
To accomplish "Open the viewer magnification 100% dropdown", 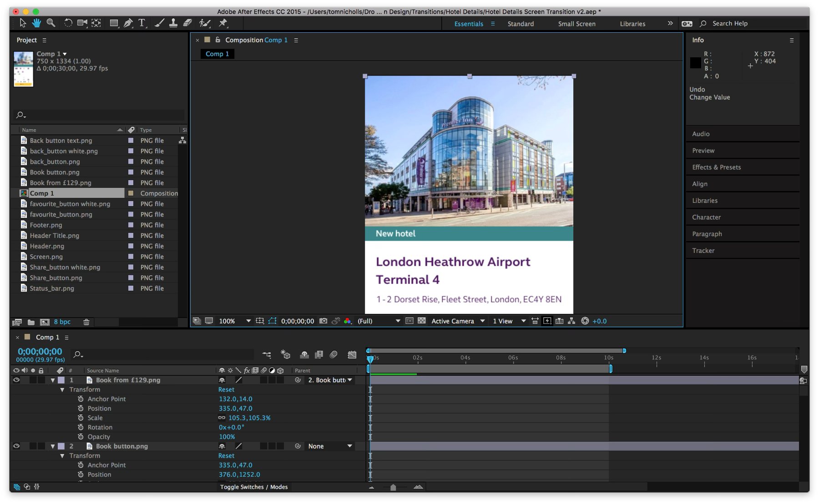I will click(x=235, y=321).
